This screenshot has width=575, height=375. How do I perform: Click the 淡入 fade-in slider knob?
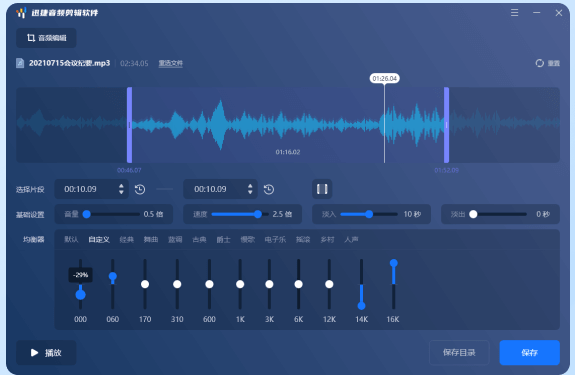pos(369,214)
